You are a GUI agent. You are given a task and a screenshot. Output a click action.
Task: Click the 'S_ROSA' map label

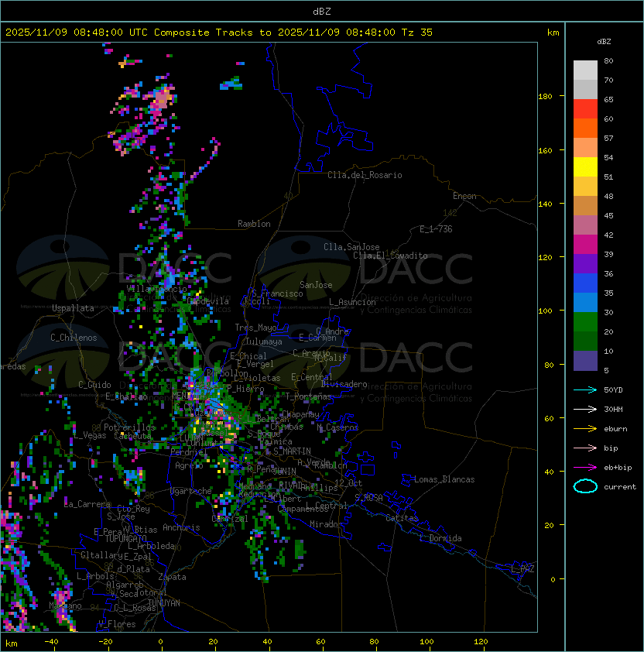[368, 497]
